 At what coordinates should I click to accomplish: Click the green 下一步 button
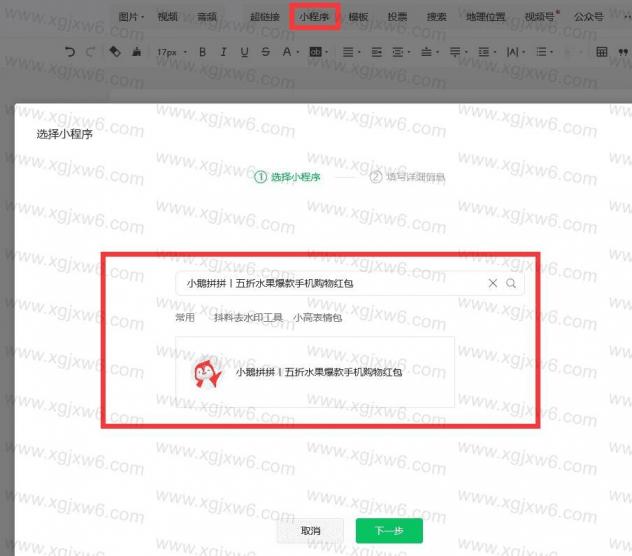[389, 531]
